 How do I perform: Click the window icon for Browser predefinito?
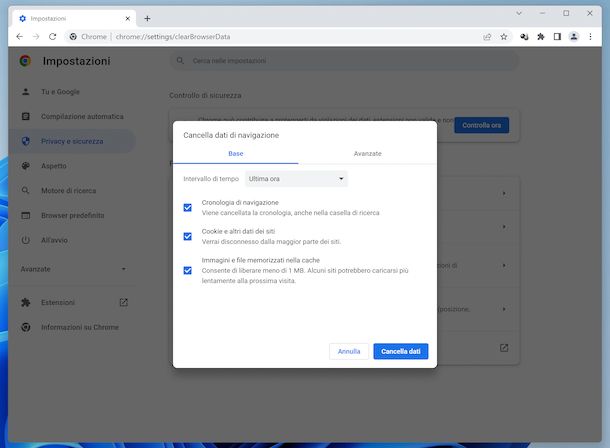click(x=26, y=215)
